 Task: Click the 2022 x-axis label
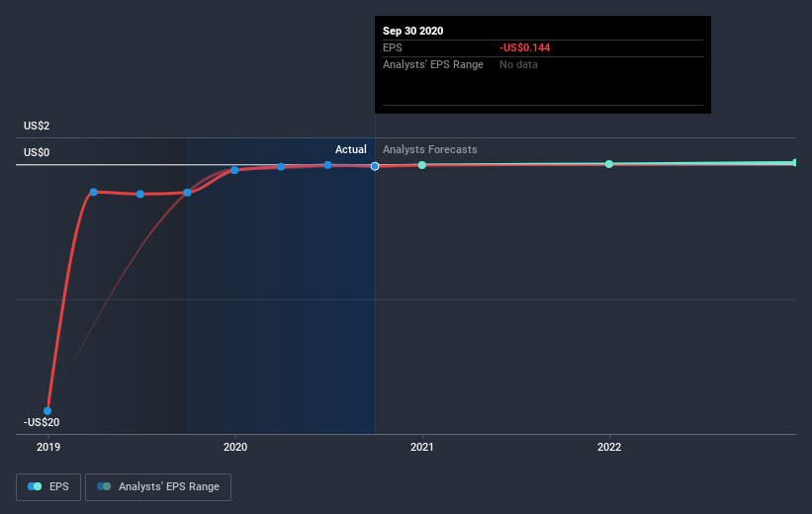(609, 447)
